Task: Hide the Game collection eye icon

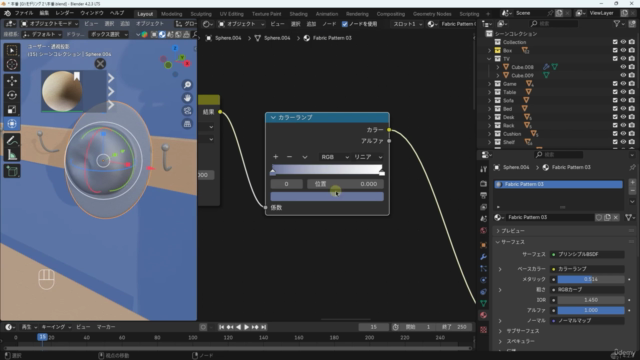Action: (623, 84)
